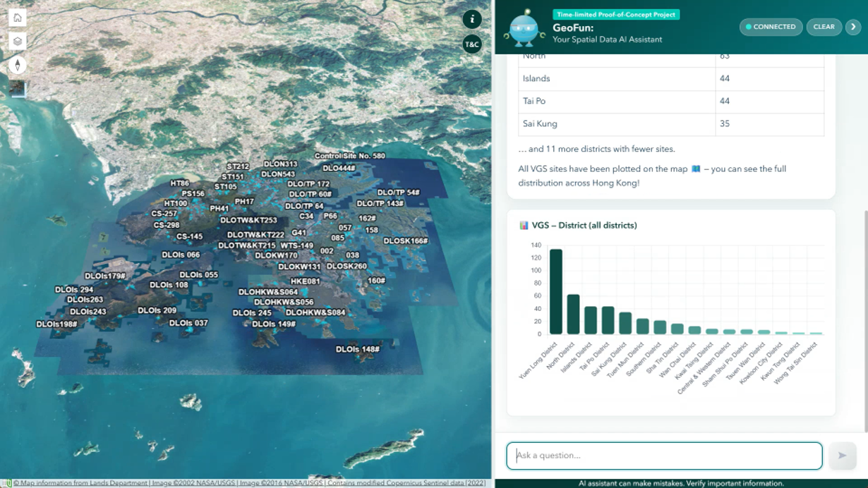Image resolution: width=868 pixels, height=488 pixels.
Task: Open the T&C icon
Action: click(472, 44)
